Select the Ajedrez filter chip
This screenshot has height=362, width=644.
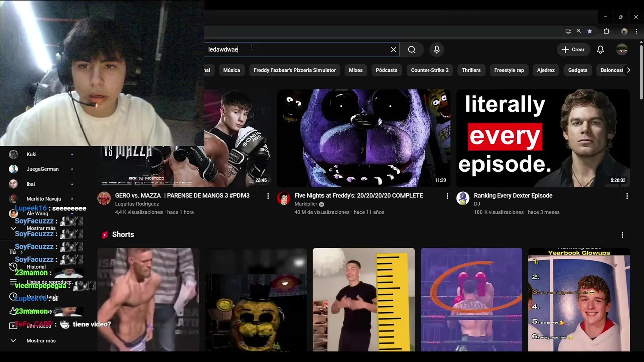click(546, 70)
